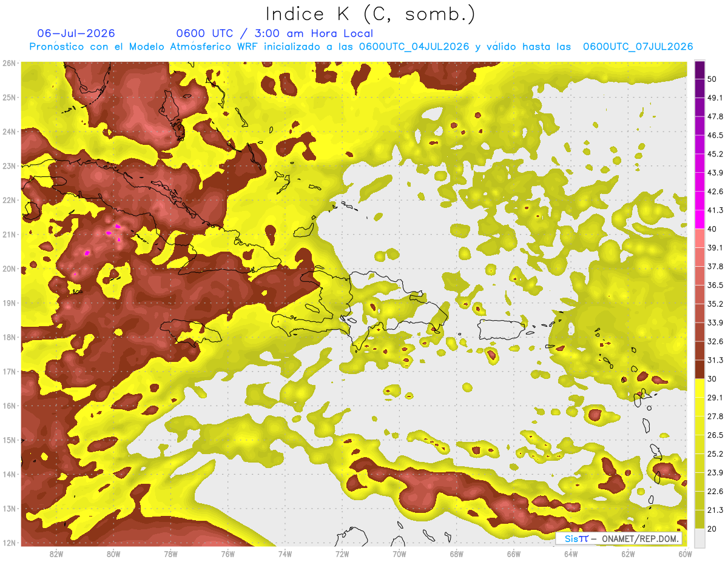
Task: Select the date label "06-Jul-2026"
Action: [76, 33]
